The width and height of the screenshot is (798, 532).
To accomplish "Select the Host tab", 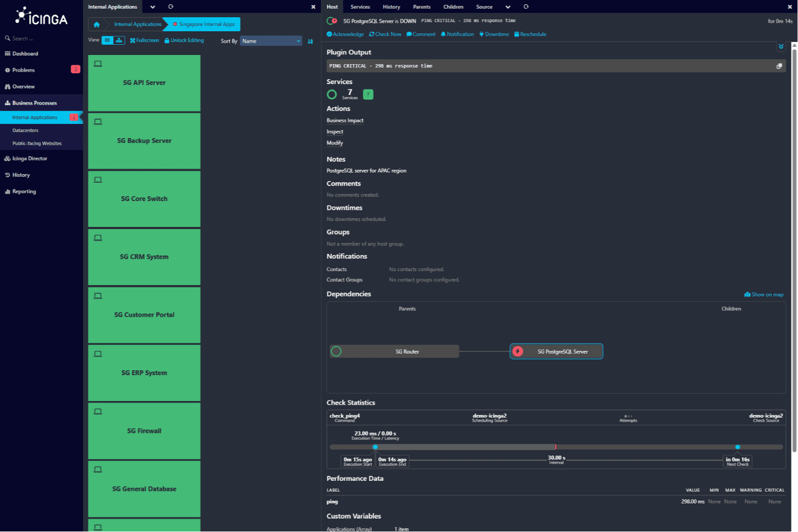I will tap(332, 7).
